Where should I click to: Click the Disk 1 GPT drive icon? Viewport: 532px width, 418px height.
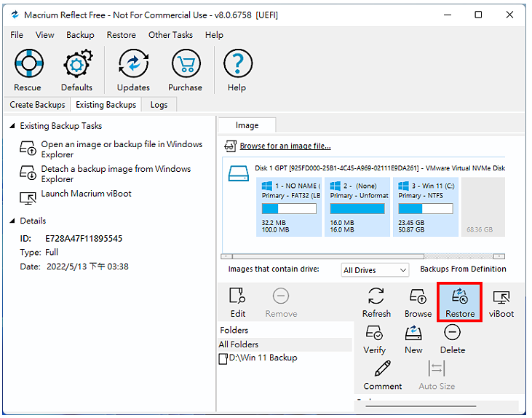[x=239, y=173]
